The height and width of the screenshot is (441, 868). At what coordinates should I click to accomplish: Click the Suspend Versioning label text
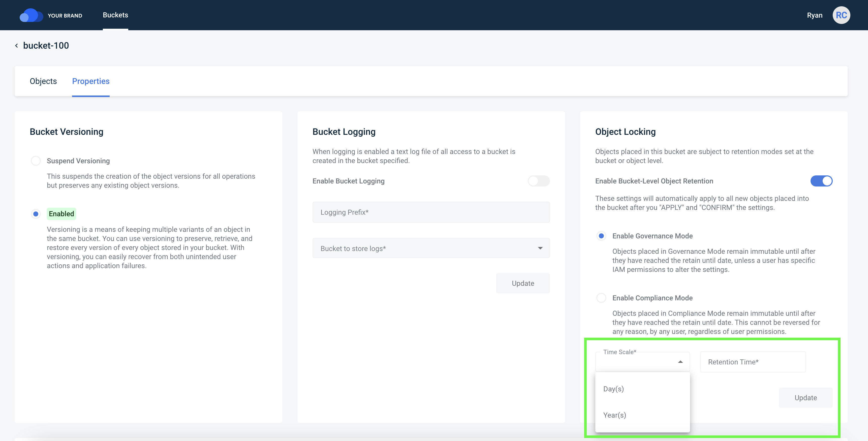click(x=78, y=161)
